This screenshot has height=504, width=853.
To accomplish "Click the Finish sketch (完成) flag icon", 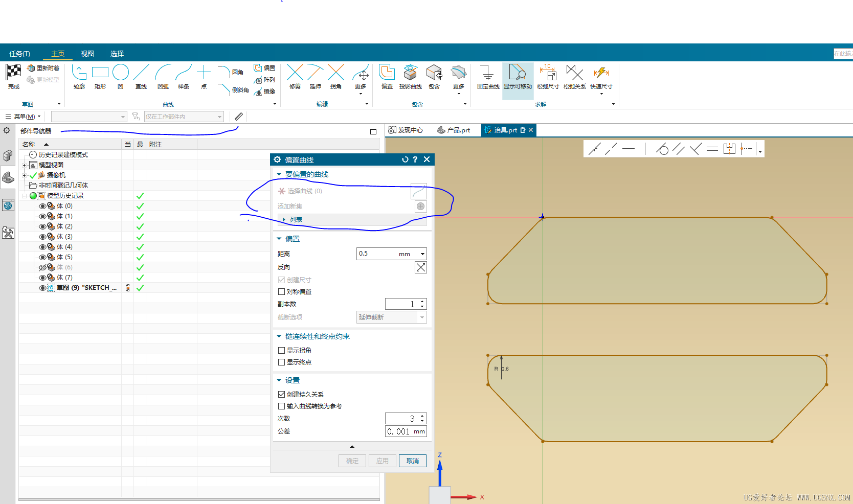I will click(13, 73).
